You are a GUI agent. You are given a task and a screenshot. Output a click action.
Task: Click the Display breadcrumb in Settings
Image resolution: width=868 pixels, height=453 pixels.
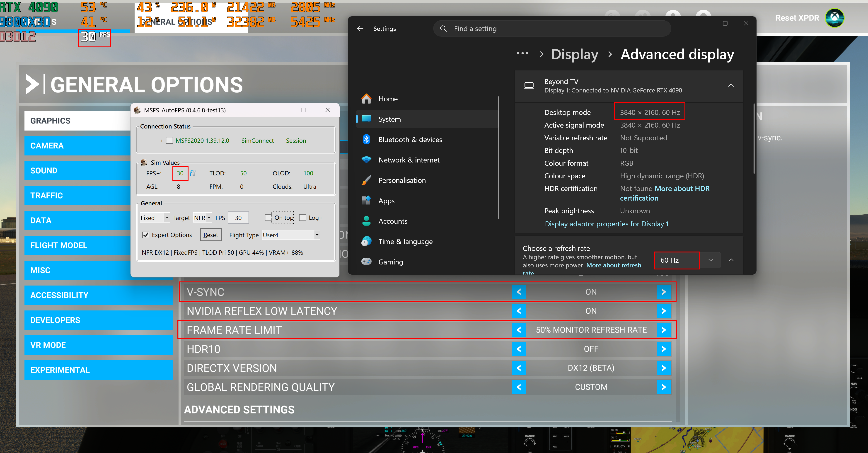pyautogui.click(x=575, y=54)
